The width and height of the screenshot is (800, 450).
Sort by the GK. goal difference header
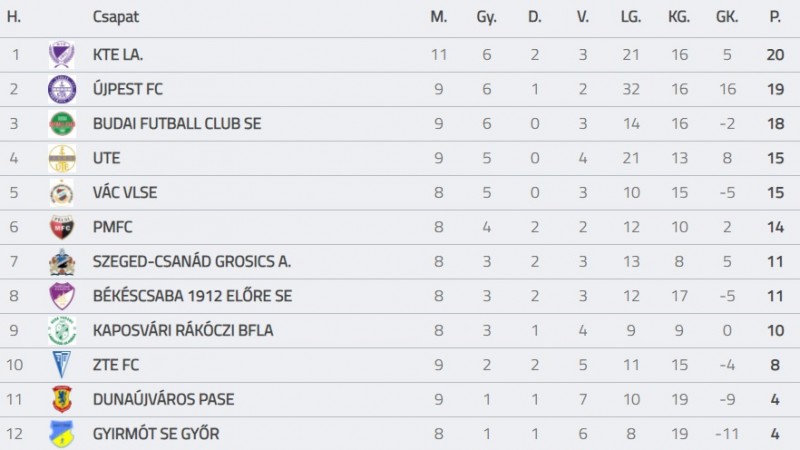(x=727, y=17)
